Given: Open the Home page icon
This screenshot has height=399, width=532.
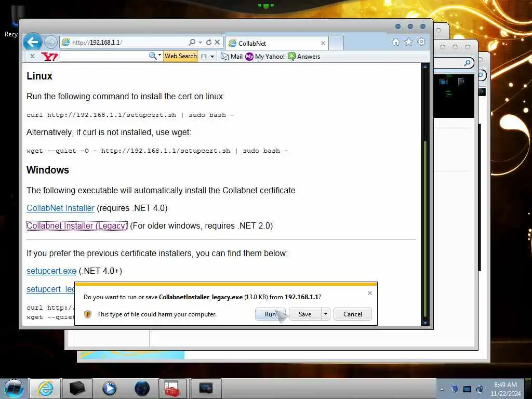Looking at the screenshot, I should (395, 42).
